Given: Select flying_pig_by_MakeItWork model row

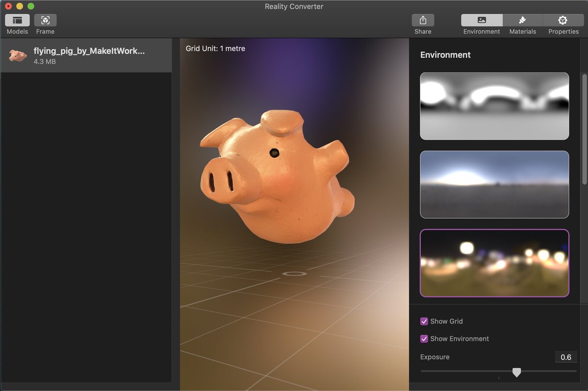Looking at the screenshot, I should [86, 56].
